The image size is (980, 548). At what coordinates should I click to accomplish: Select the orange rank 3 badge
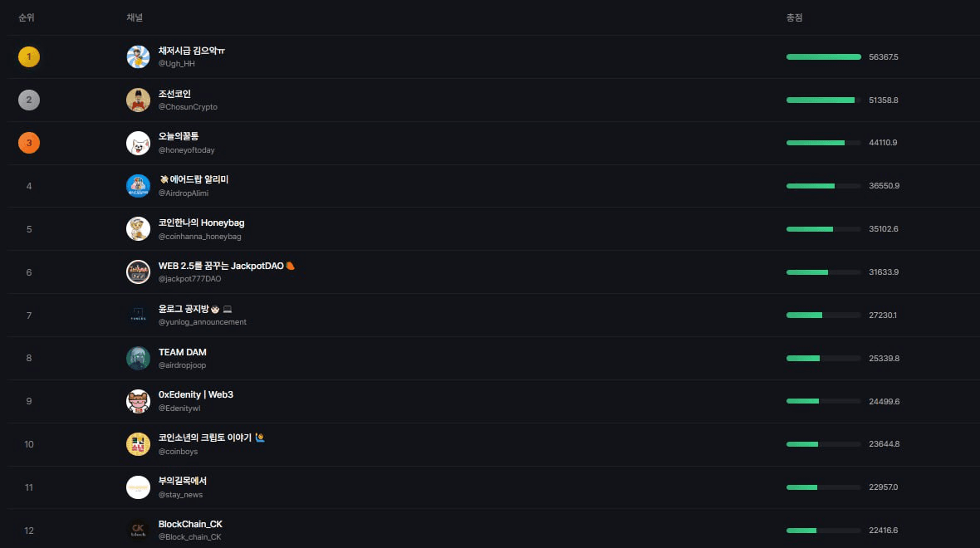pos(29,144)
